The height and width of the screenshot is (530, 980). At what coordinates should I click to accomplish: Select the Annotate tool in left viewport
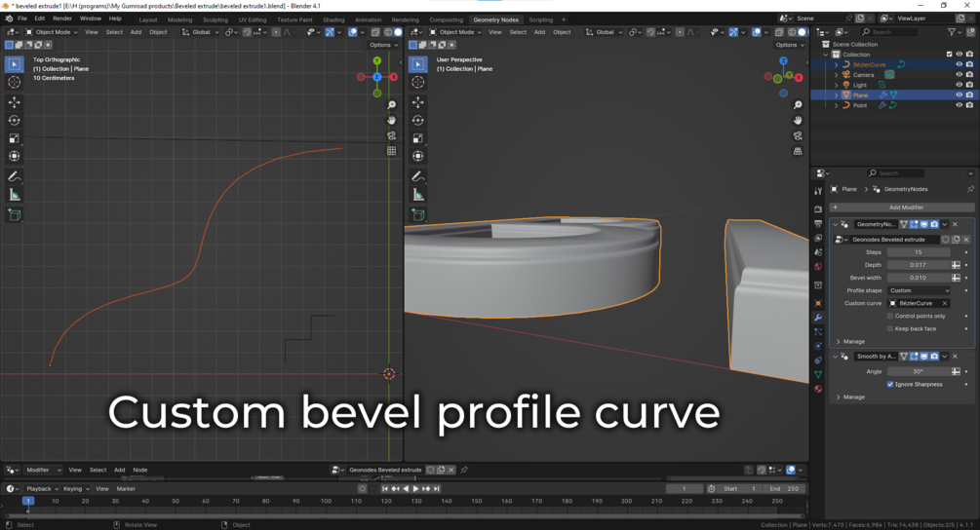(15, 176)
